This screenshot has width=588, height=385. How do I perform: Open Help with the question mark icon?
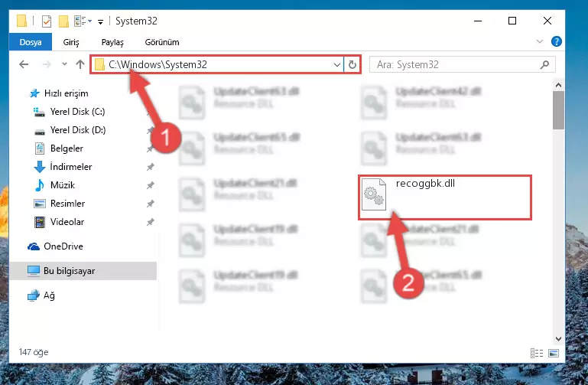pyautogui.click(x=557, y=41)
